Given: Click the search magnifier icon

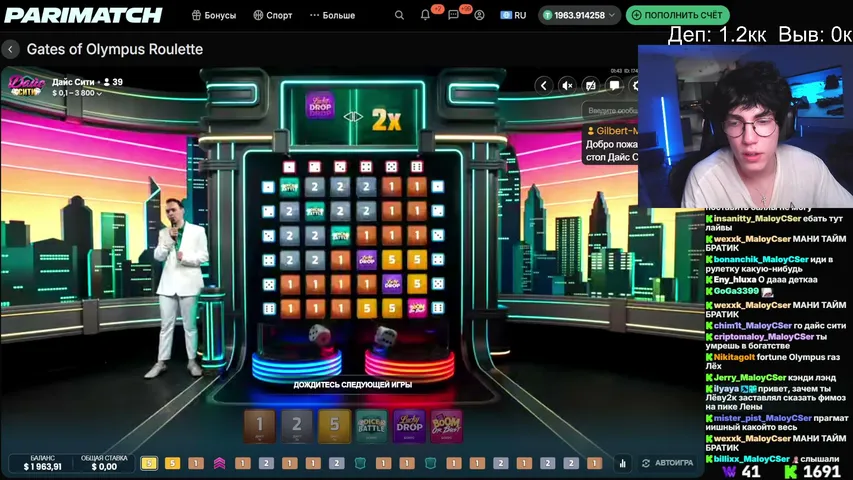Looking at the screenshot, I should click(399, 15).
